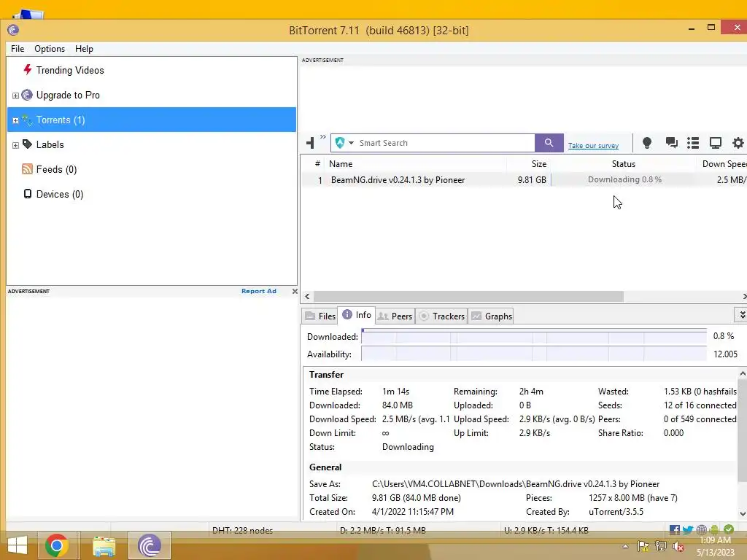Viewport: 747px width, 560px height.
Task: Click the Android icon in status bar
Action: 714,529
